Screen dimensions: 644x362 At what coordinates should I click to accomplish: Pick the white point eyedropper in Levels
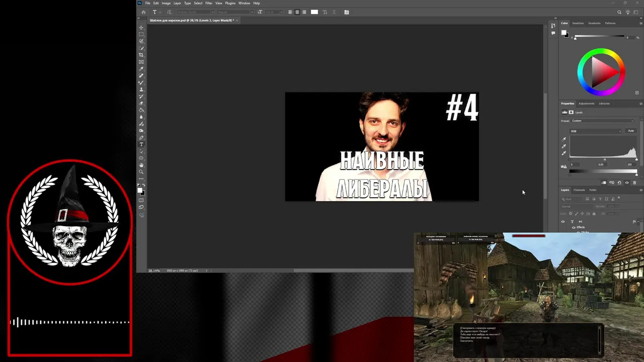(x=563, y=153)
